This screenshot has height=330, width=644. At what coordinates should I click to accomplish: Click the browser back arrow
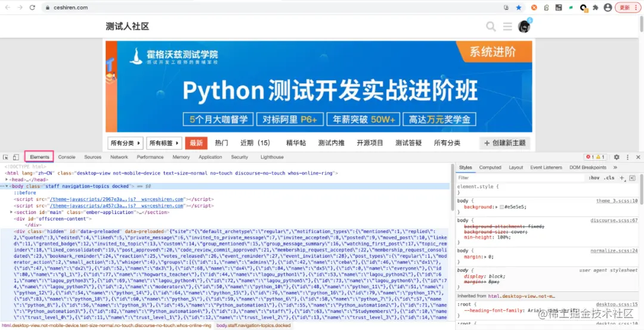pyautogui.click(x=7, y=7)
